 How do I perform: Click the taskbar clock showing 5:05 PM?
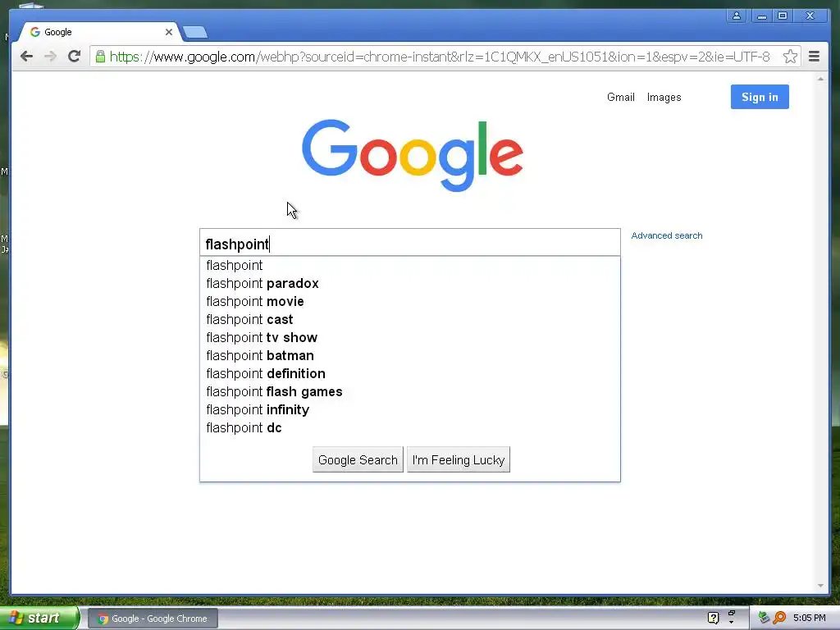click(809, 619)
